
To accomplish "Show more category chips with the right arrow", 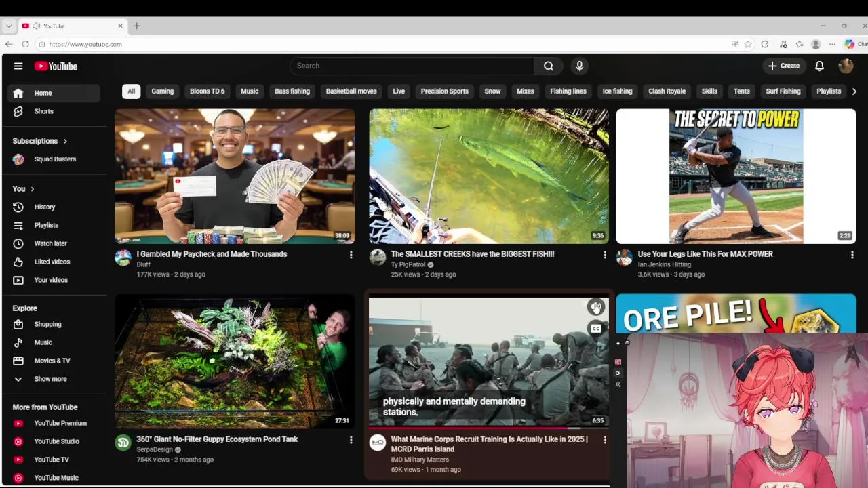I will coord(854,91).
